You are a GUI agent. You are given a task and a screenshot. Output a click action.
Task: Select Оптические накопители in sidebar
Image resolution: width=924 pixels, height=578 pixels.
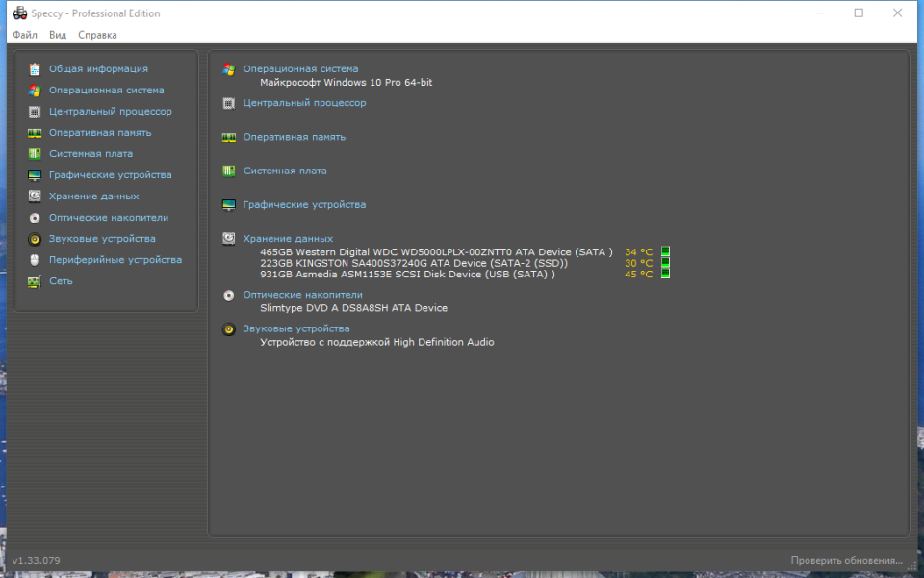tap(109, 218)
